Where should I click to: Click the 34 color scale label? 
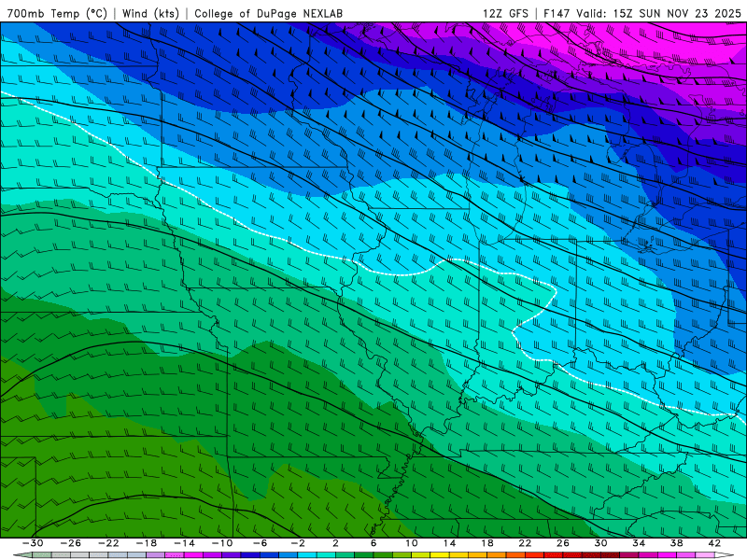pos(639,543)
